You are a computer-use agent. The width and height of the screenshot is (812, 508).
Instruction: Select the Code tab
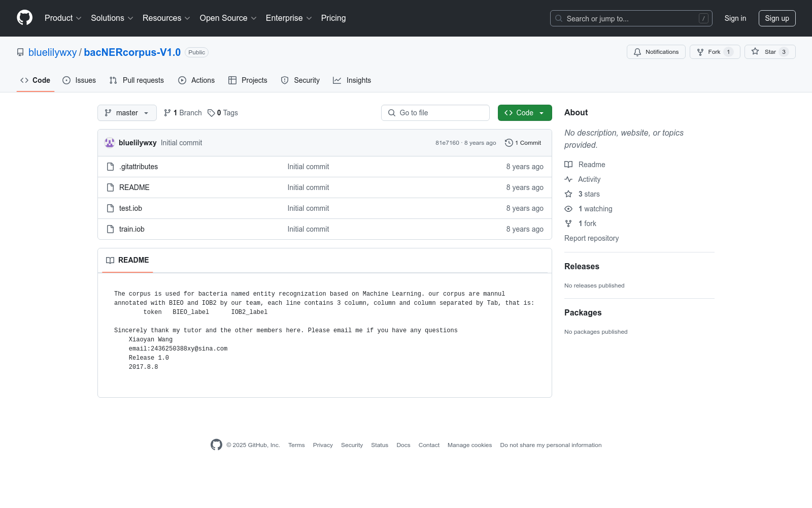point(36,80)
